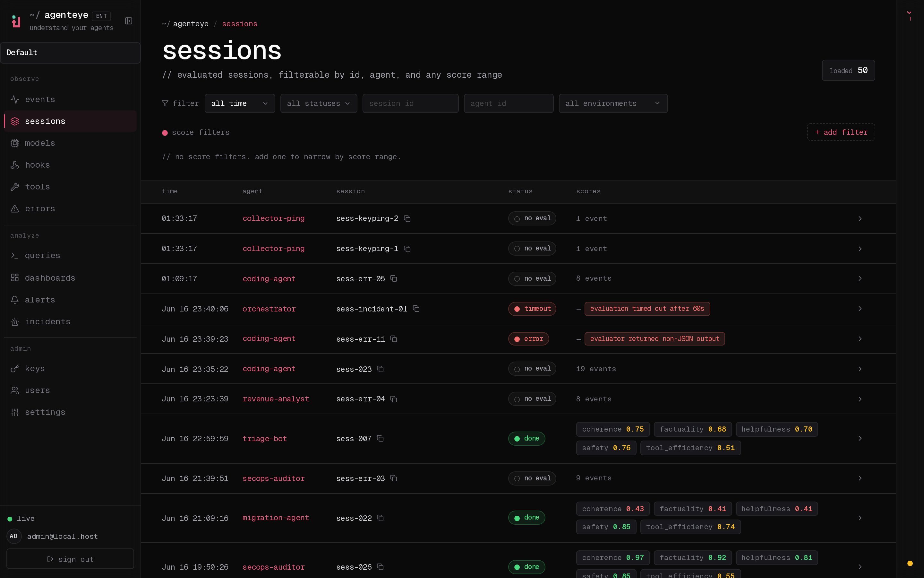Copy session id sess-err-11
The image size is (924, 578).
(394, 339)
